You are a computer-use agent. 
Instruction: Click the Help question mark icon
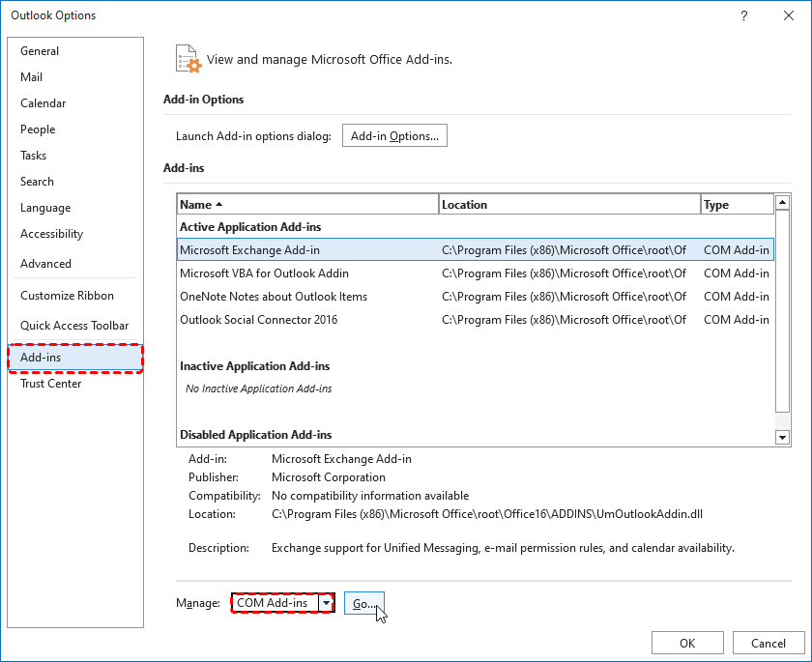[x=743, y=15]
